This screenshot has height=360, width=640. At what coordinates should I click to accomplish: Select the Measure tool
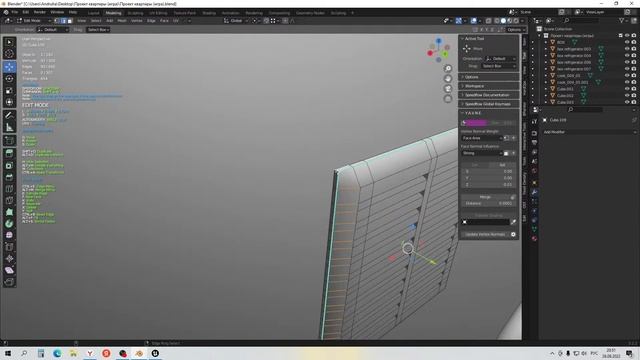click(9, 127)
